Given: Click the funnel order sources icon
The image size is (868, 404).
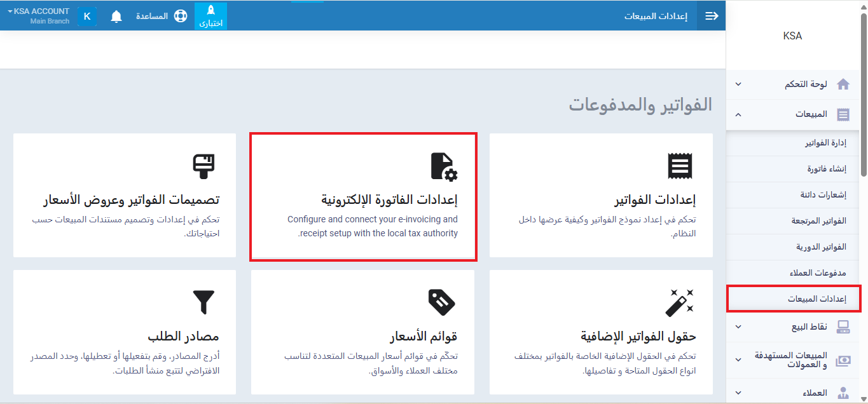Looking at the screenshot, I should pos(204,302).
